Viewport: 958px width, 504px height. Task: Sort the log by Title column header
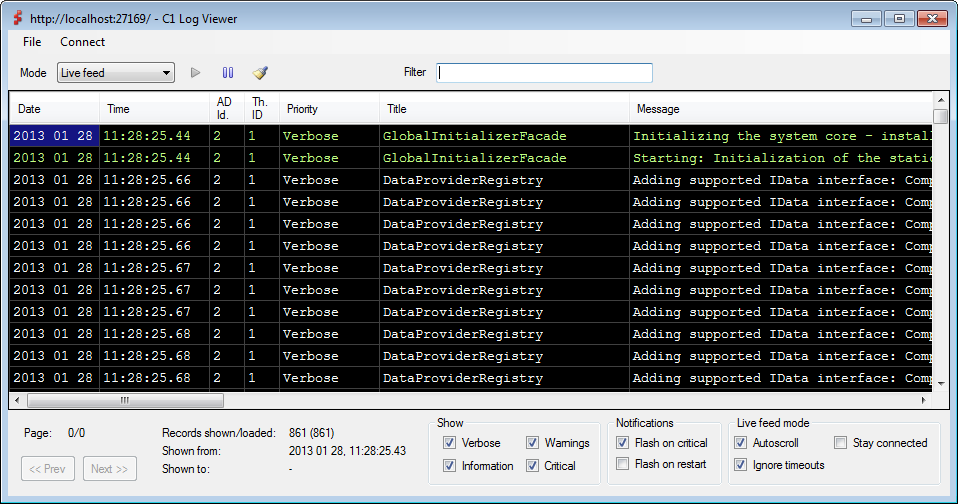point(396,109)
